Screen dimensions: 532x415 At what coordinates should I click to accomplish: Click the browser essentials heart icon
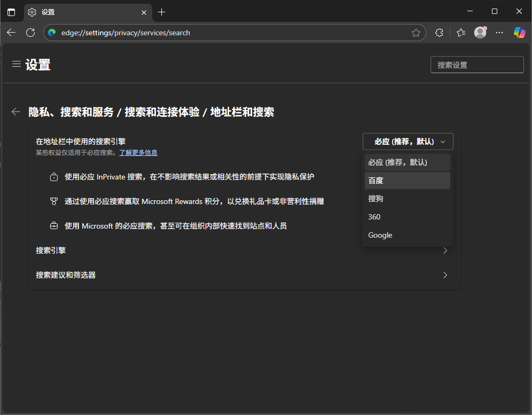click(460, 33)
